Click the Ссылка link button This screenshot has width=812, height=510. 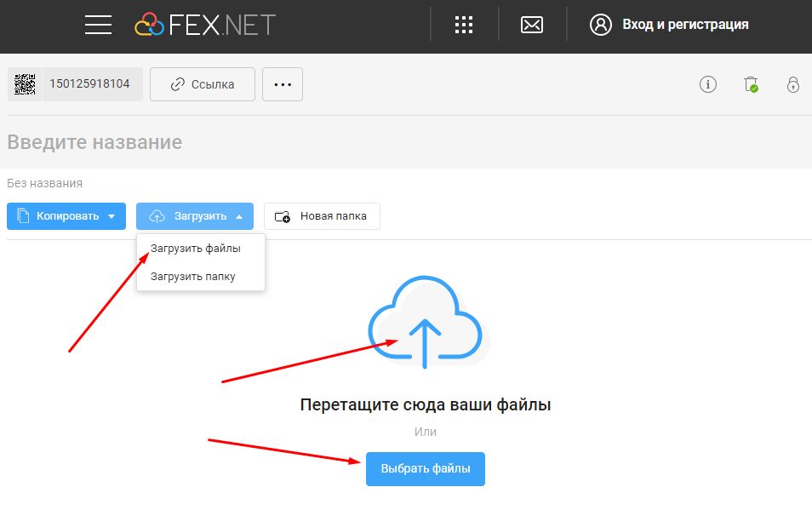[203, 84]
